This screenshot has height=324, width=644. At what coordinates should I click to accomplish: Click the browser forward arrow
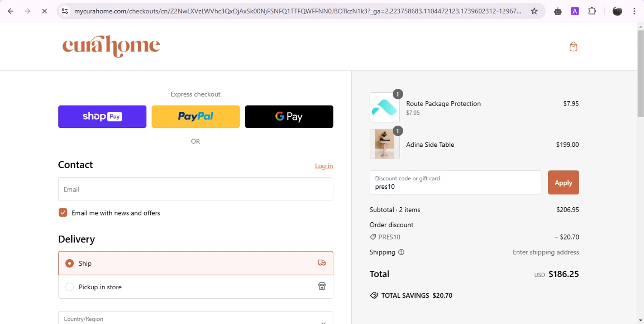coord(27,11)
